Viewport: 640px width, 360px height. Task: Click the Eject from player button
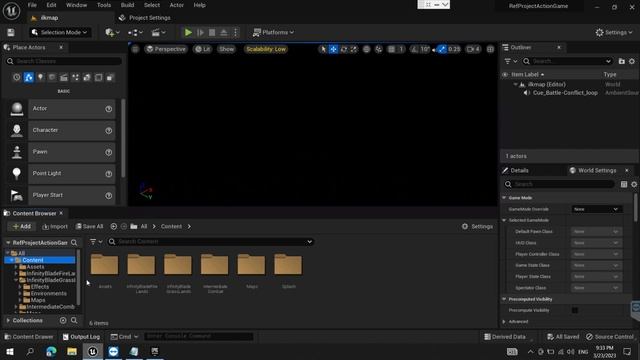coord(224,32)
